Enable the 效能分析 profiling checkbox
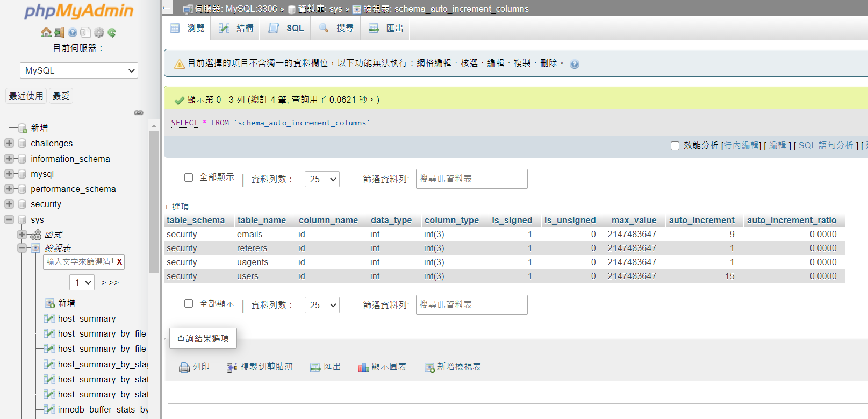The width and height of the screenshot is (868, 419). pyautogui.click(x=675, y=146)
